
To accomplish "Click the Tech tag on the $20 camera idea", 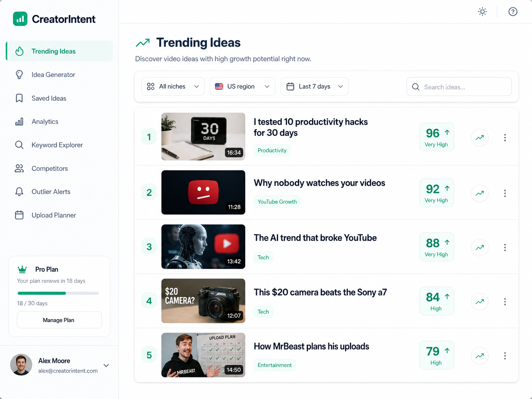I will coord(263,312).
